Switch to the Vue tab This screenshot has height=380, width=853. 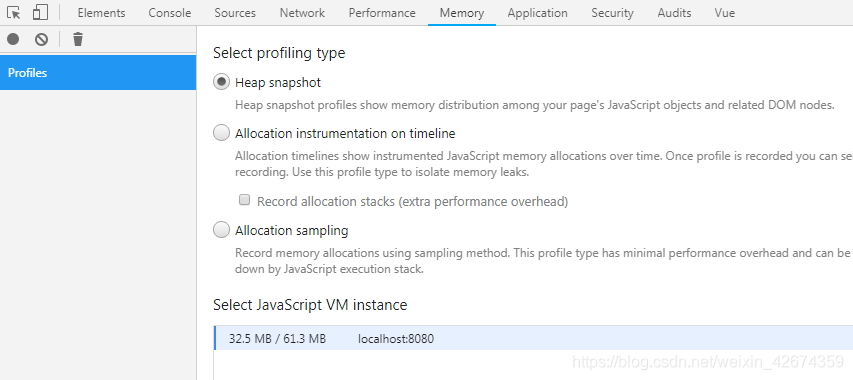(x=725, y=13)
